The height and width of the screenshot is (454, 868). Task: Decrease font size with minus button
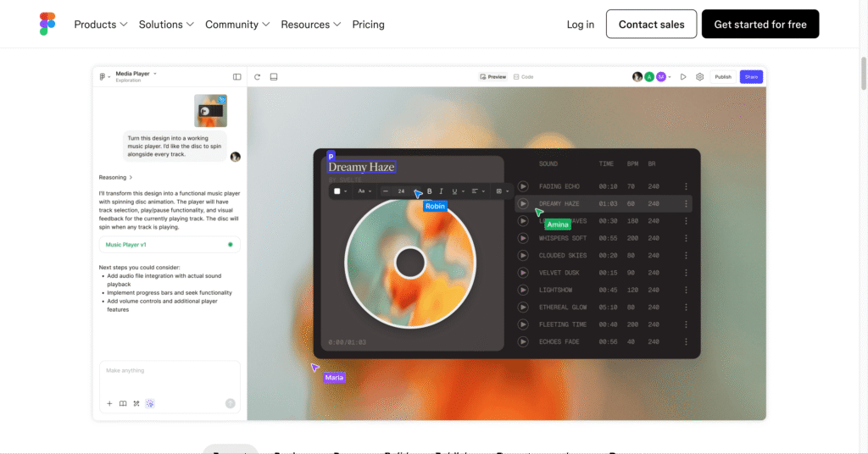386,191
